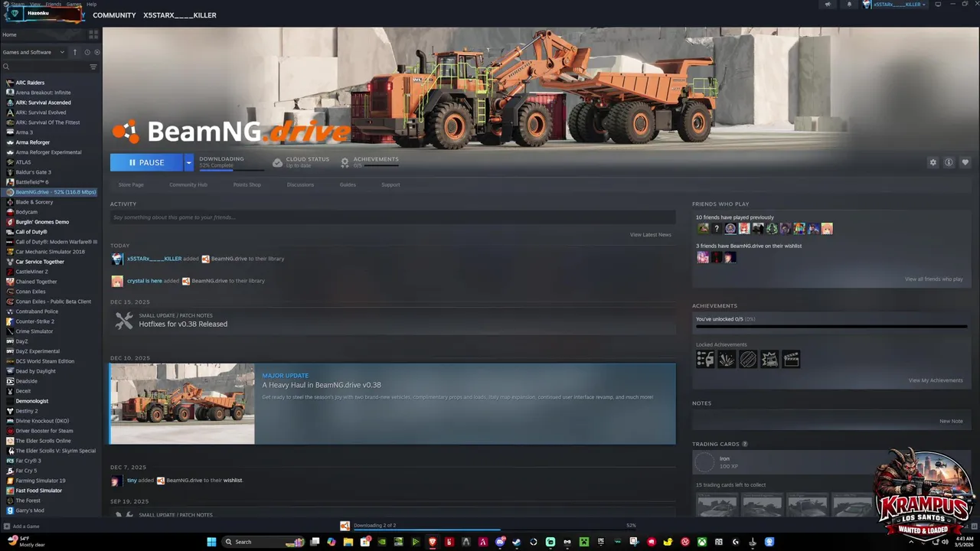Click View Latest News
980x551 pixels.
pyautogui.click(x=650, y=235)
